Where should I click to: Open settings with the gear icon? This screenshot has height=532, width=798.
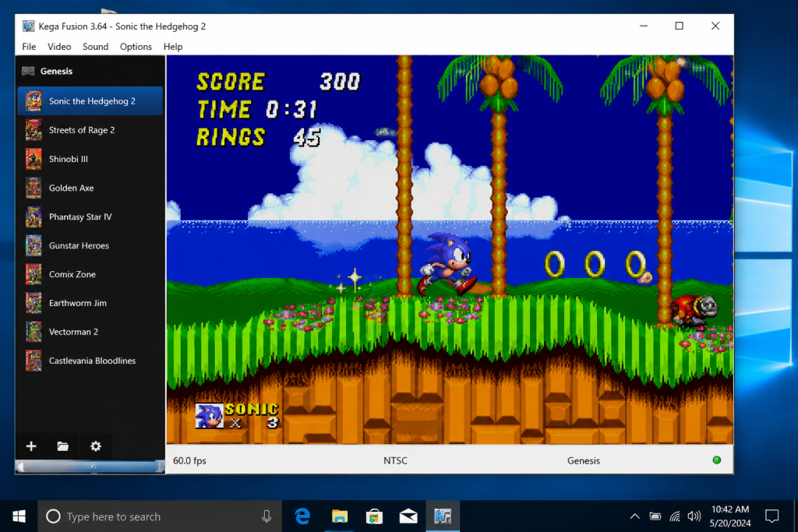click(96, 446)
